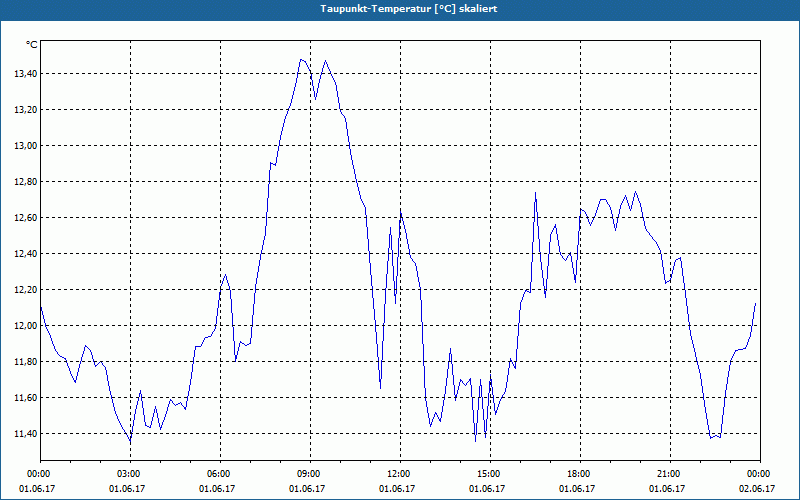Select the 12,00 y-axis label
Viewport: 800px width, 500px height.
25,326
